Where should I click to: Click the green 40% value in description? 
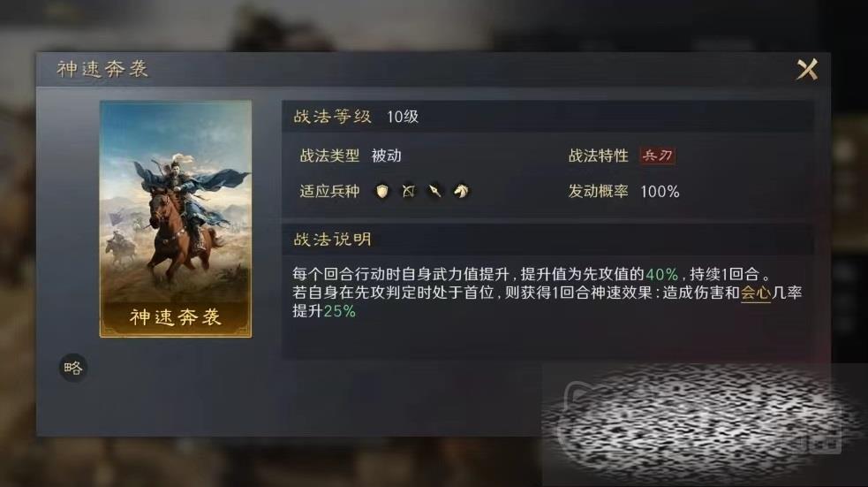click(662, 274)
